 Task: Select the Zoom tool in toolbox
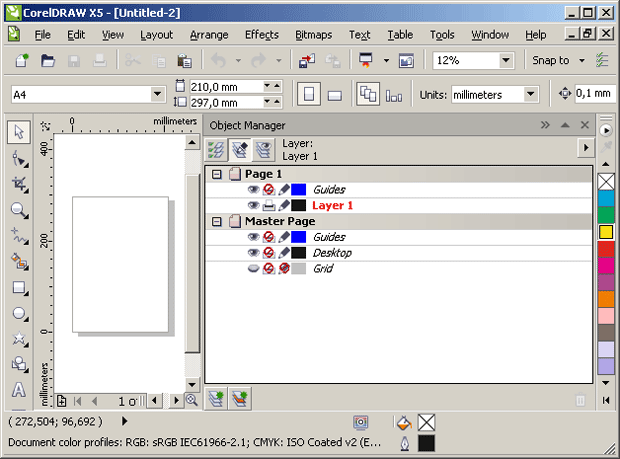click(19, 210)
